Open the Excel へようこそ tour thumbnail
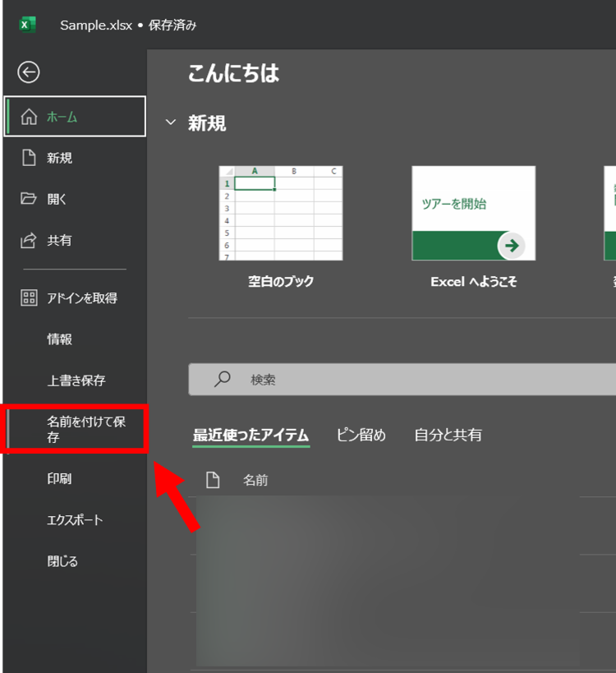Image resolution: width=616 pixels, height=673 pixels. click(x=474, y=213)
